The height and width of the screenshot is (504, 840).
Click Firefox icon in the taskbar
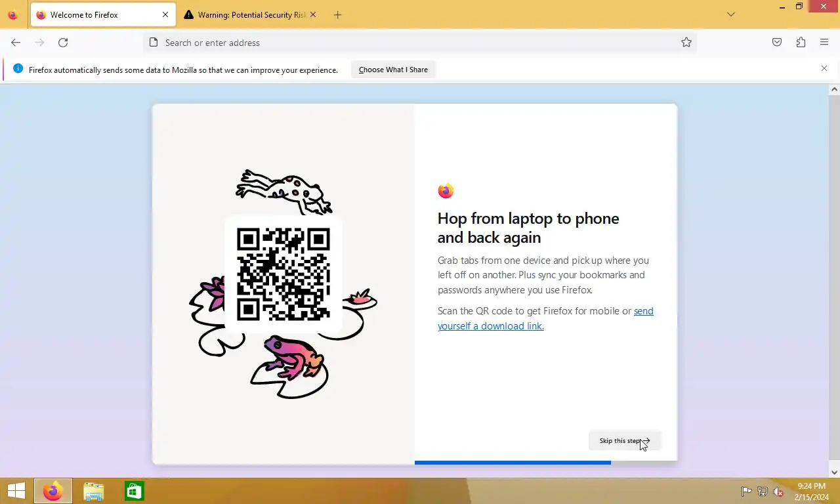(x=52, y=491)
